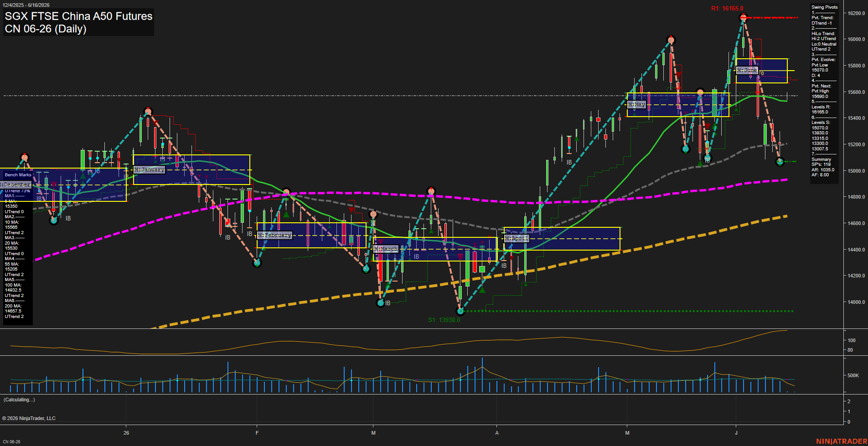Click the 500K volume axis label
This screenshot has width=868, height=446.
(853, 375)
